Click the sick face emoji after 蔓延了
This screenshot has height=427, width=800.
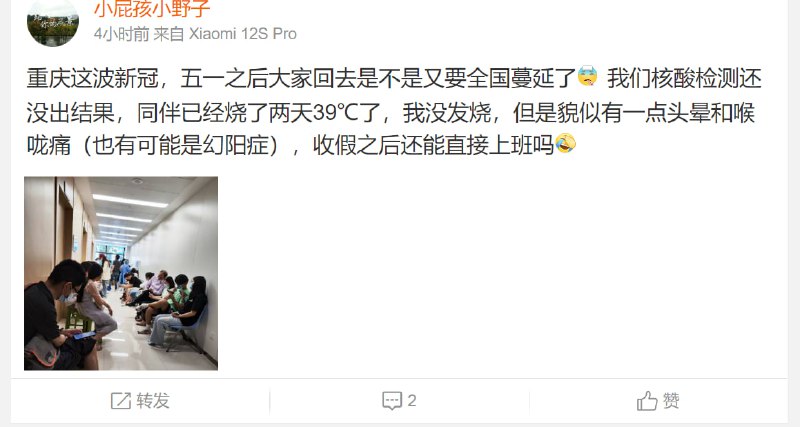tap(588, 76)
